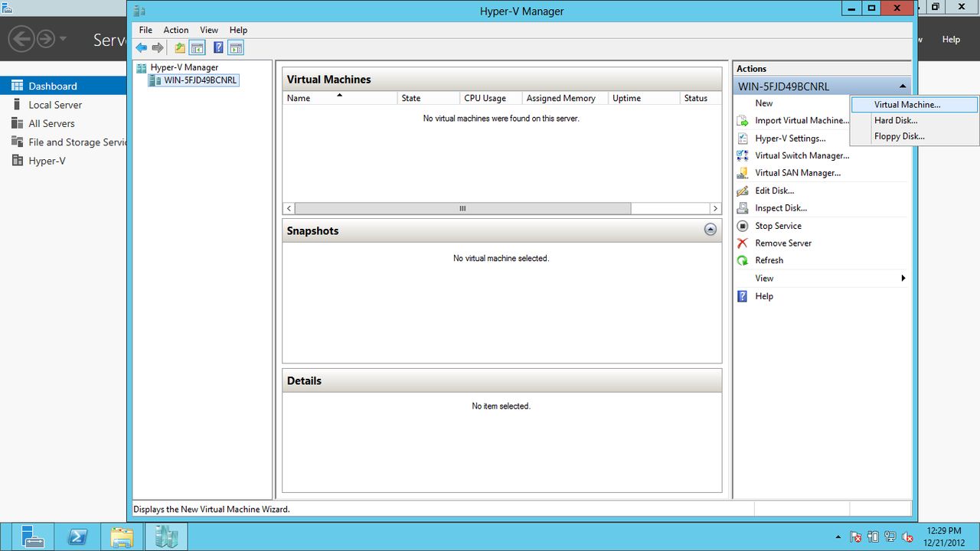Toggle the Show/Hide Console Tree toolbar icon
Viewport: 980px width, 551px height.
pos(197,47)
